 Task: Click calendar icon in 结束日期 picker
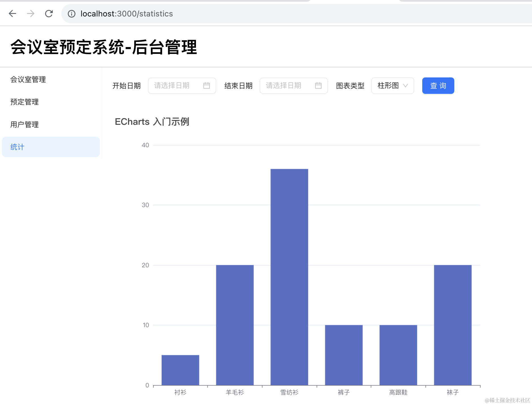pyautogui.click(x=318, y=86)
